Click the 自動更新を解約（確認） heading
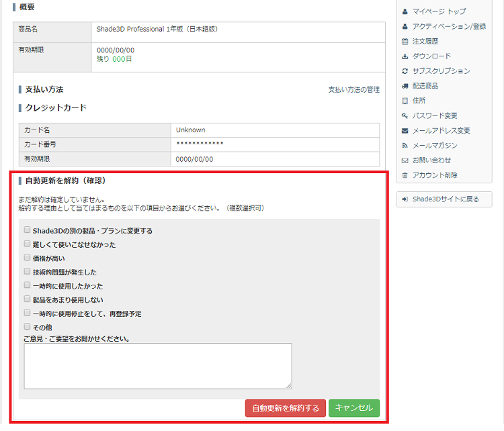This screenshot has width=504, height=431. pos(66,181)
